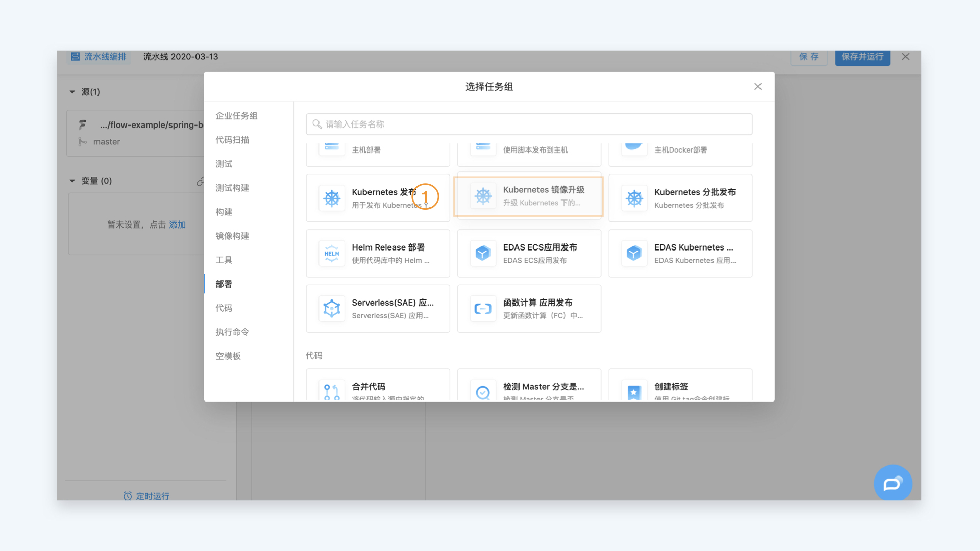
Task: Click the 合并代码 merge branch icon
Action: tap(332, 392)
